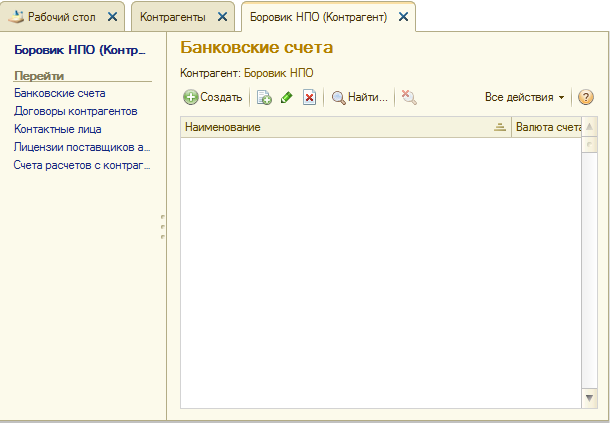Screen dimensions: 610x423
Task: Close the Контрагенты tab
Action: point(223,17)
